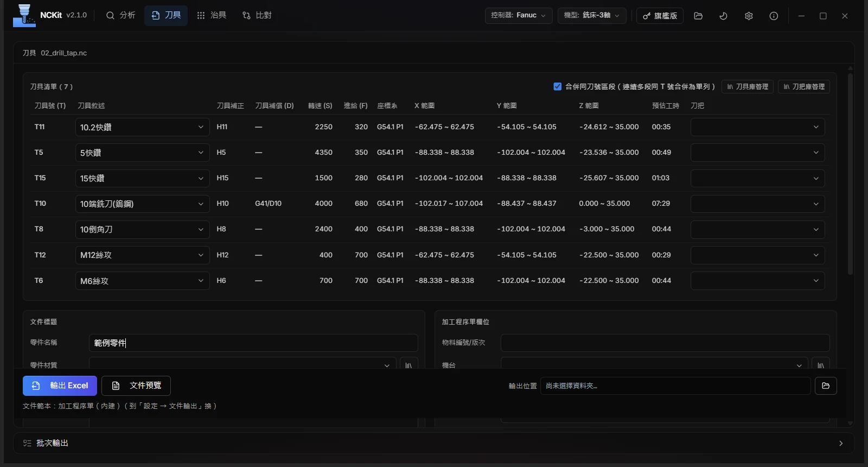Image resolution: width=868 pixels, height=467 pixels.
Task: Click the 輸出 Excel button
Action: click(x=60, y=386)
